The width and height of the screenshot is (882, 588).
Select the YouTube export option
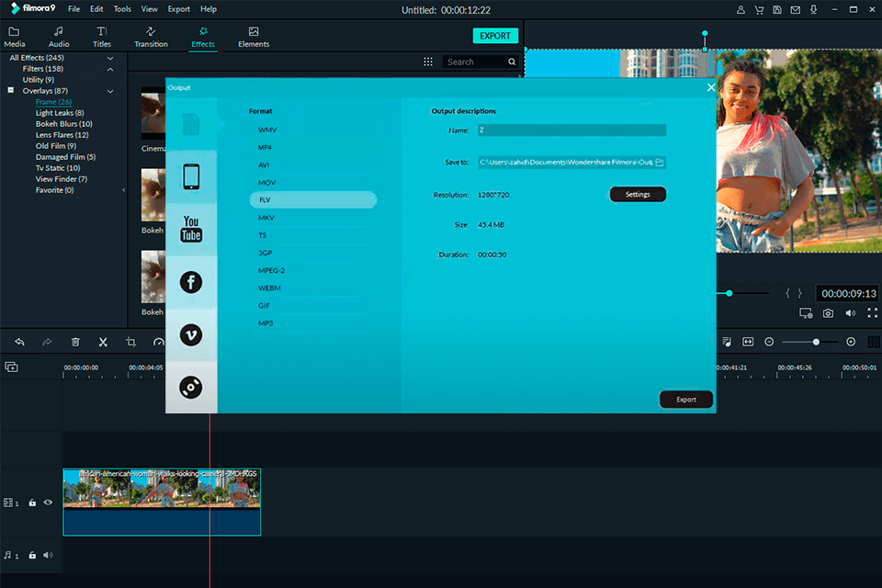[x=190, y=229]
